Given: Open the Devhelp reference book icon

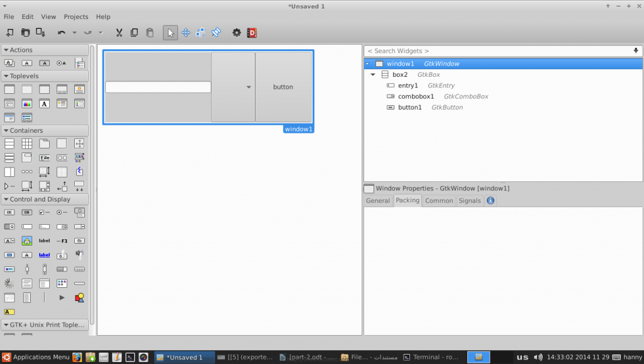Looking at the screenshot, I should coord(252,33).
